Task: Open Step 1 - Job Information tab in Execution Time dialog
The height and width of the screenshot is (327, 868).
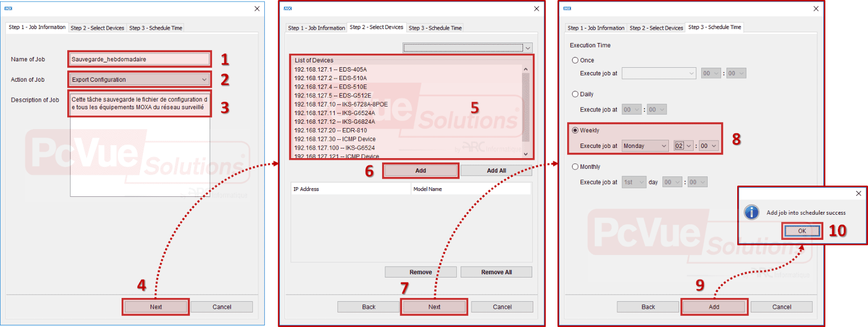Action: pos(596,28)
